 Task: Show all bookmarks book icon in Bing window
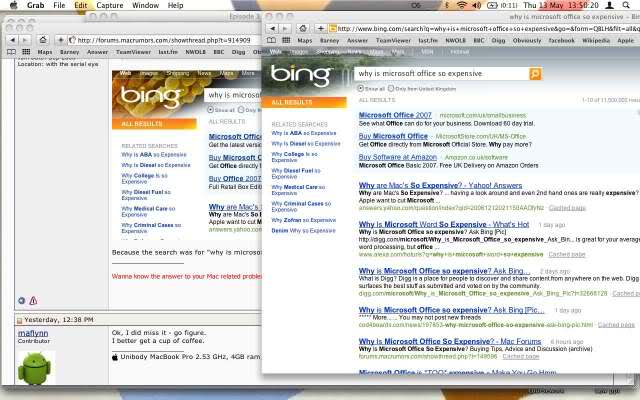point(271,40)
